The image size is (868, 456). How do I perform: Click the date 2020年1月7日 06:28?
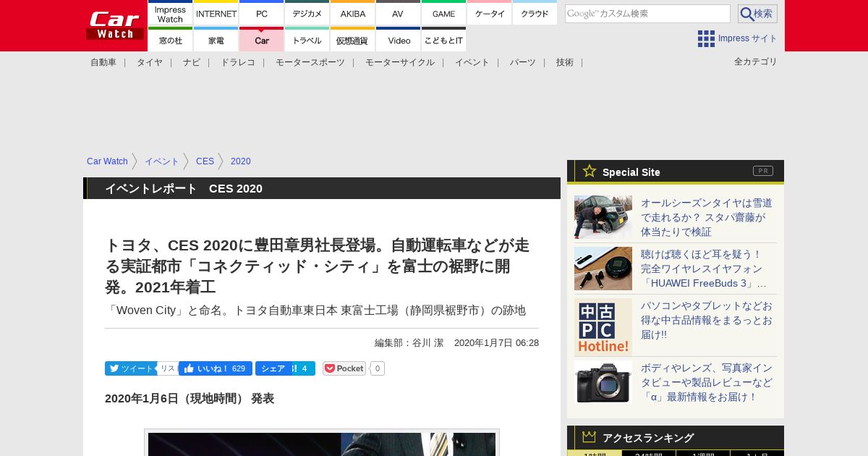[496, 343]
